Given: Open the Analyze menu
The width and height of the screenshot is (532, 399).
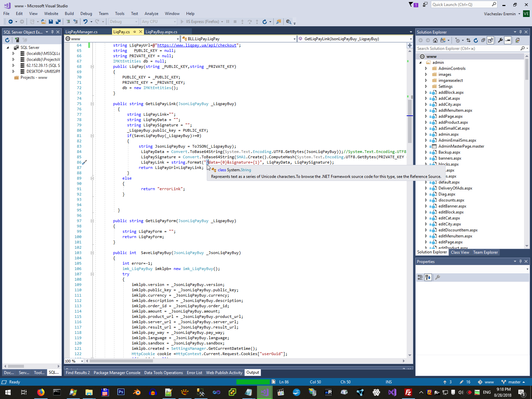Looking at the screenshot, I should [151, 14].
